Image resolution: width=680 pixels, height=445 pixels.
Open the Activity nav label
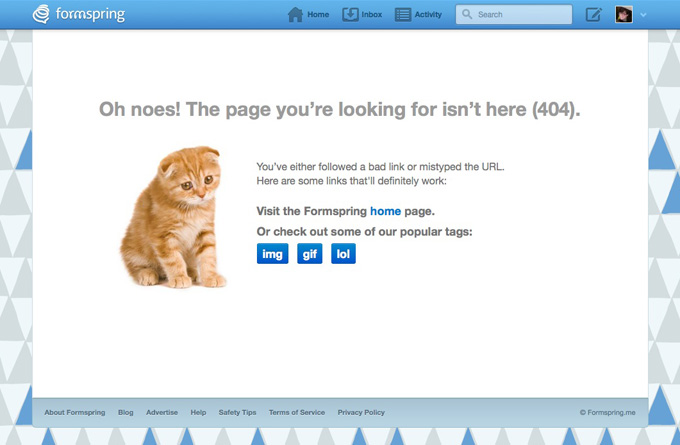(x=428, y=14)
